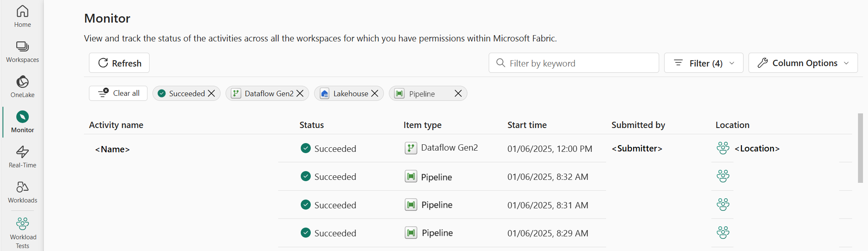Open Workload Tests in the sidebar
Viewport: 868px width, 251px height.
(x=23, y=233)
